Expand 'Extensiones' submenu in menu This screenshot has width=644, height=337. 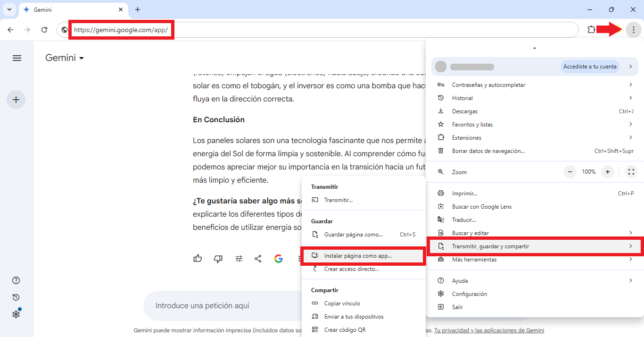[x=535, y=138]
